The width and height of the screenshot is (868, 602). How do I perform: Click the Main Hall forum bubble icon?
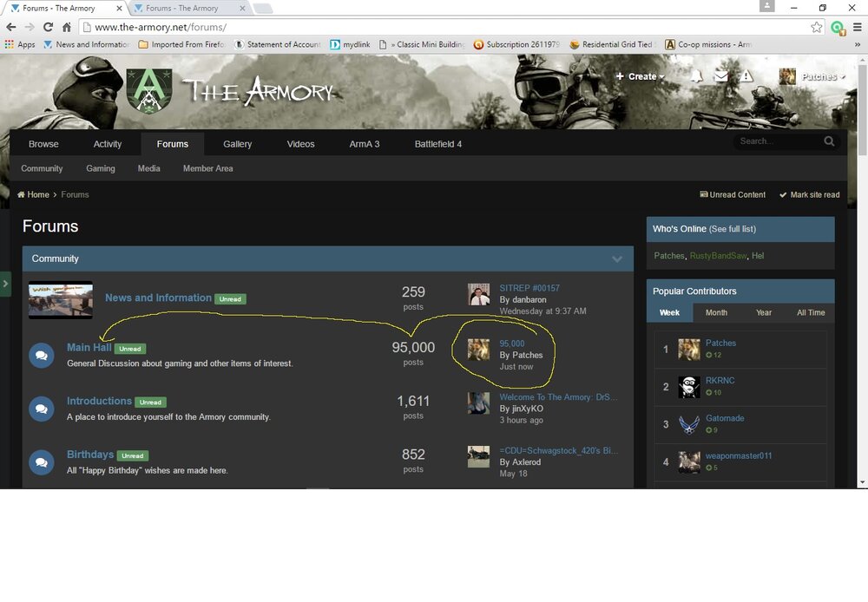click(41, 355)
